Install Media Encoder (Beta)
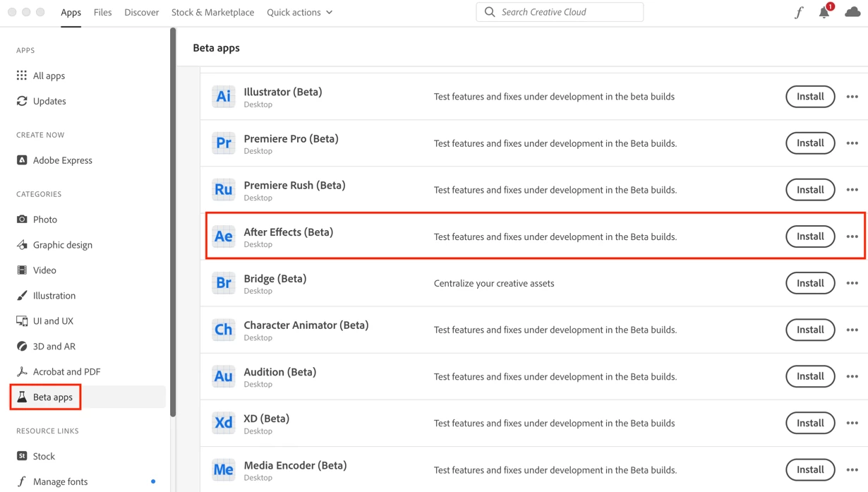The image size is (868, 492). [810, 469]
